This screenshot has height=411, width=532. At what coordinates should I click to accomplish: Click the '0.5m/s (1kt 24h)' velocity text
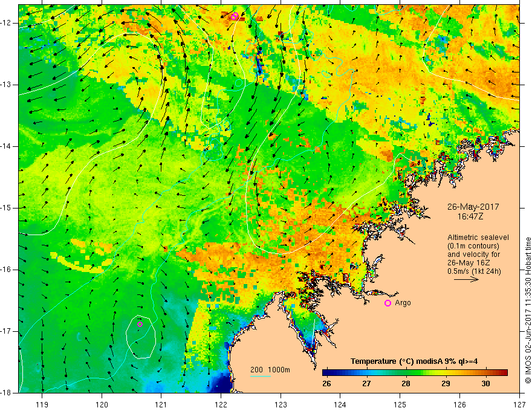(474, 271)
